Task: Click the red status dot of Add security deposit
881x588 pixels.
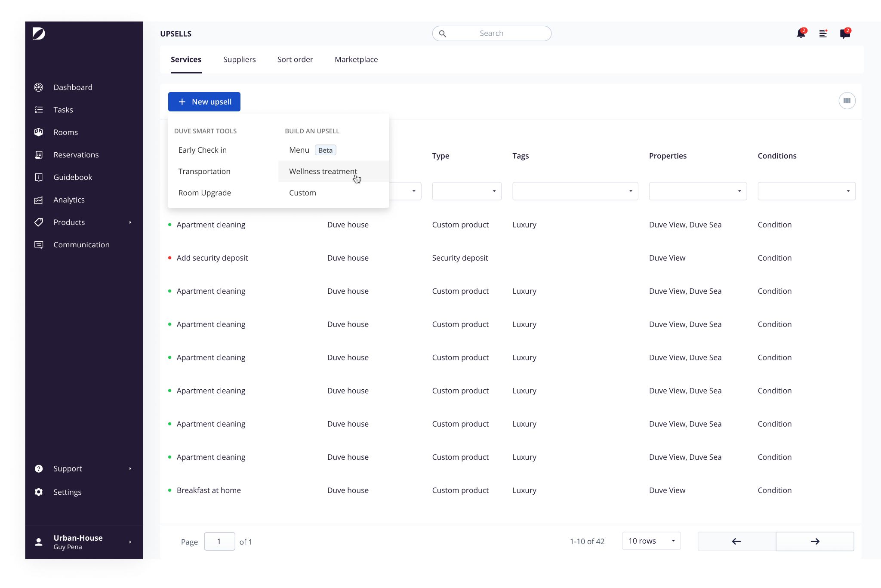Action: pyautogui.click(x=169, y=258)
